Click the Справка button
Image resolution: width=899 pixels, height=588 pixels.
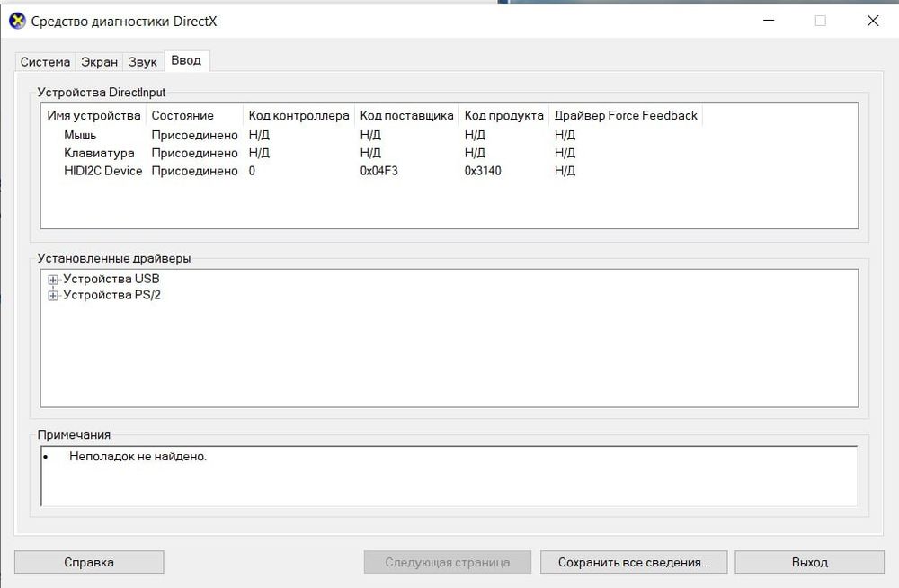tap(89, 562)
